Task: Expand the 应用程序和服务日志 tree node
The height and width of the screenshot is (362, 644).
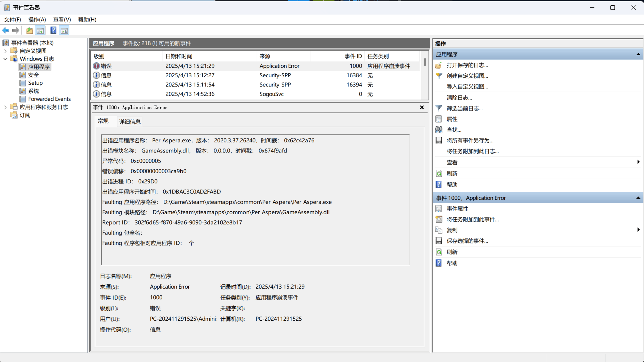Action: point(5,107)
